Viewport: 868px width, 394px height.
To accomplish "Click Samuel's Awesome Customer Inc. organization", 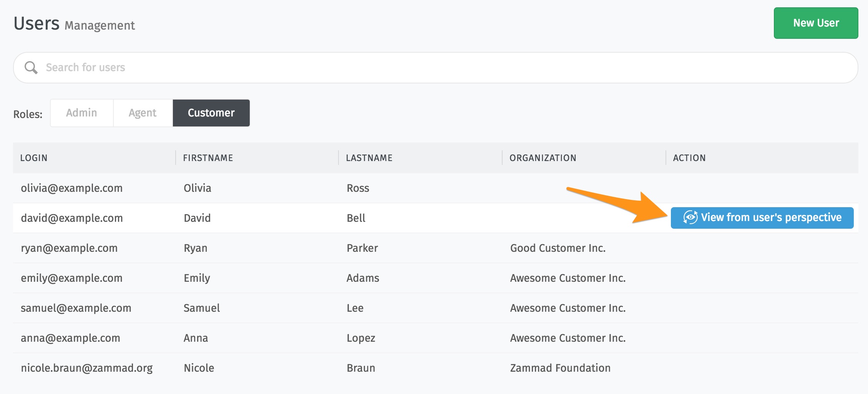I will click(x=568, y=308).
